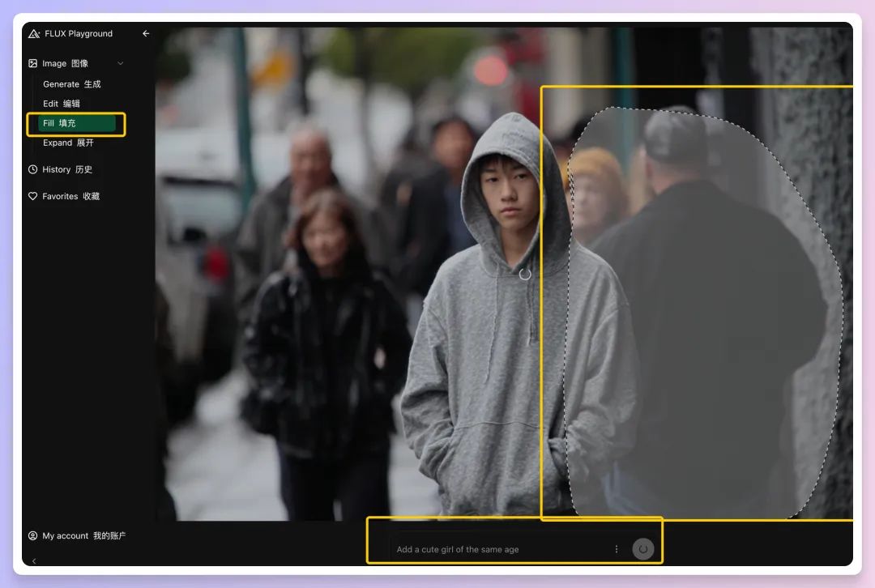Open History 历史 page

click(x=67, y=169)
